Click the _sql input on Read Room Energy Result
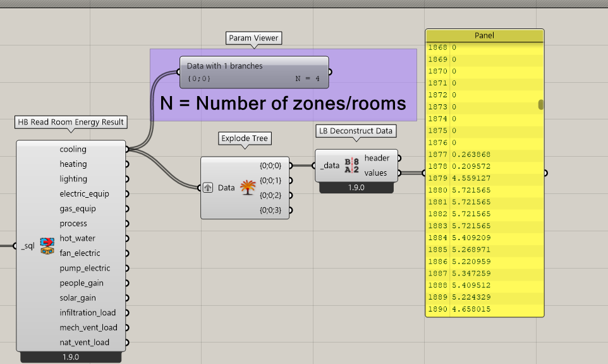Image resolution: width=608 pixels, height=364 pixels. (28, 246)
